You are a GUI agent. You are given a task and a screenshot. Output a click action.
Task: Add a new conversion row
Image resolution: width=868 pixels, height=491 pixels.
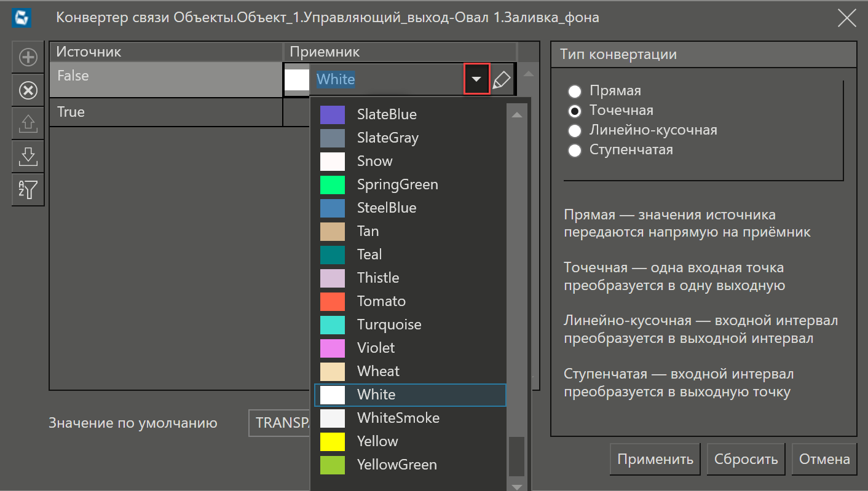pyautogui.click(x=28, y=57)
